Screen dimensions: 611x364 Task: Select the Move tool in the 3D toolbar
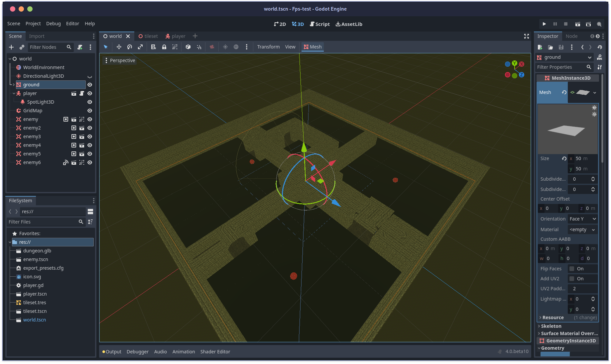(x=119, y=47)
